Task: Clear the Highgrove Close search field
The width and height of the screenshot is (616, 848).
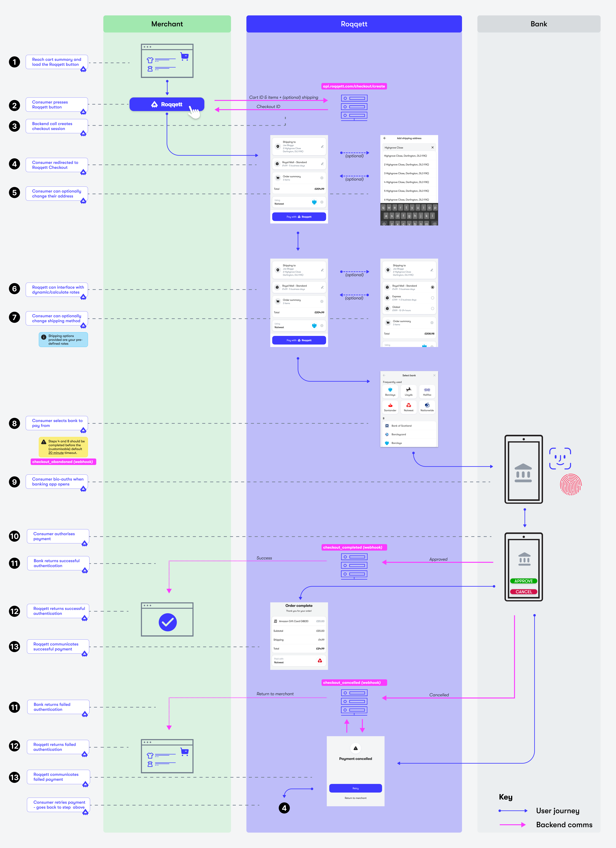Action: coord(432,148)
